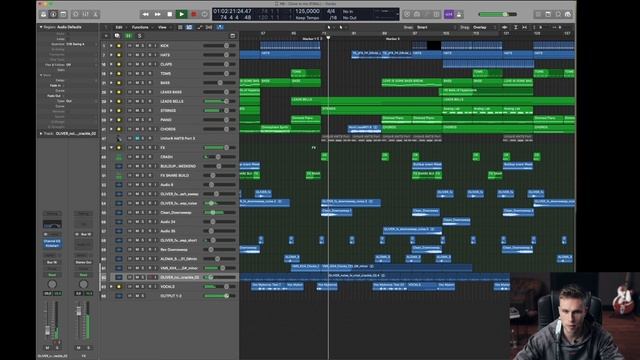Open the Library button in control bar
Screen dimensions: 640x360
44,14
